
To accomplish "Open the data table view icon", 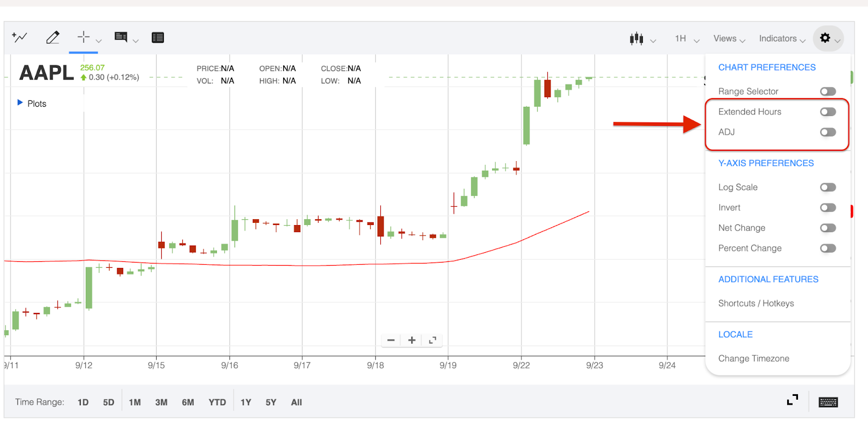I will tap(158, 37).
